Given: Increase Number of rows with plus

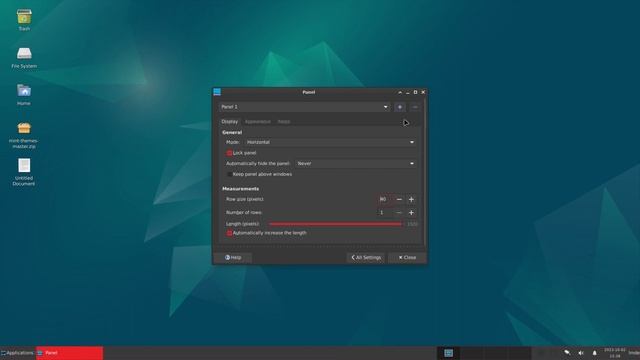Looking at the screenshot, I should (411, 213).
